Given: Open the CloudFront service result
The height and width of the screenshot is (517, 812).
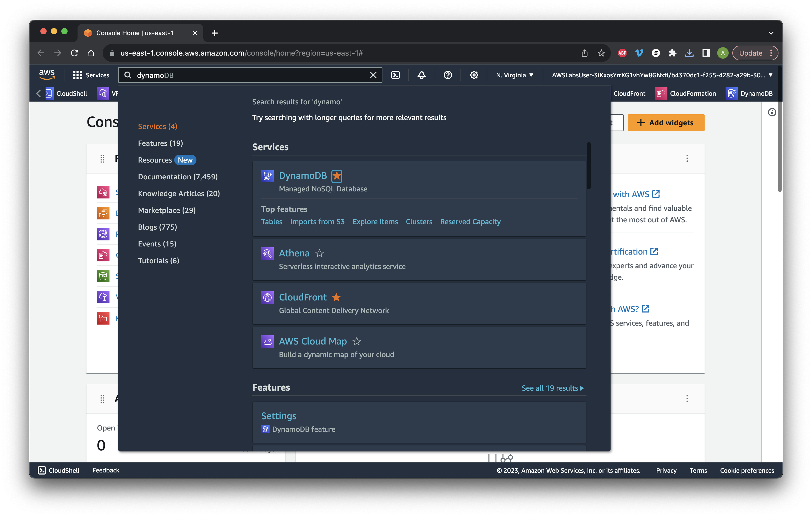Looking at the screenshot, I should coord(303,297).
